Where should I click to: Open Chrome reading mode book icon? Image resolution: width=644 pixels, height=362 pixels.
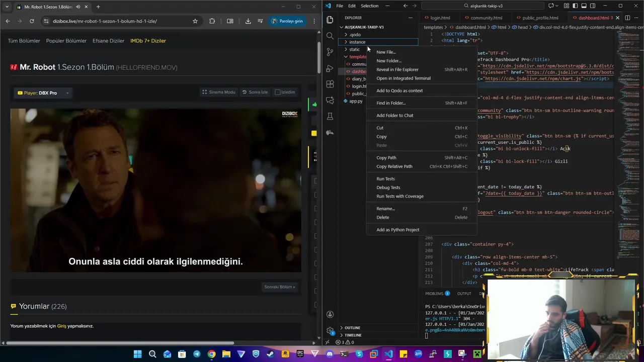point(230,21)
